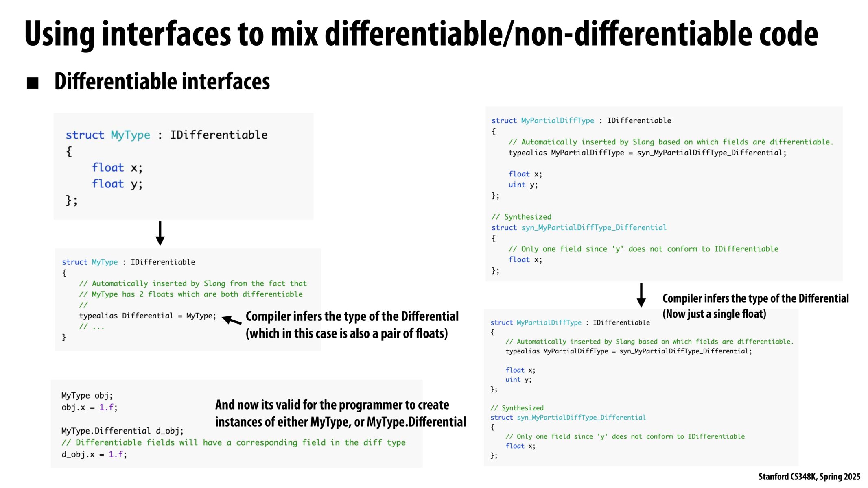Click the "d_obj.x = 1.f;" code line
The width and height of the screenshot is (868, 488).
coord(94,454)
